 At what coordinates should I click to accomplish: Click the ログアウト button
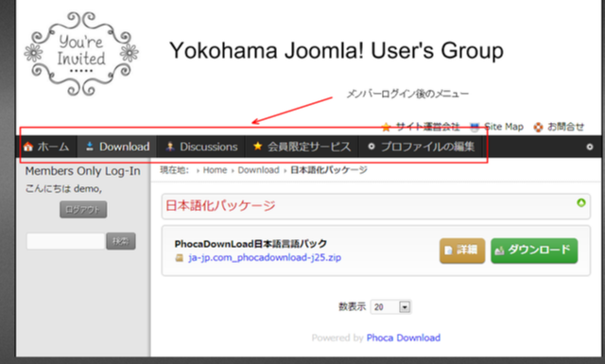83,210
